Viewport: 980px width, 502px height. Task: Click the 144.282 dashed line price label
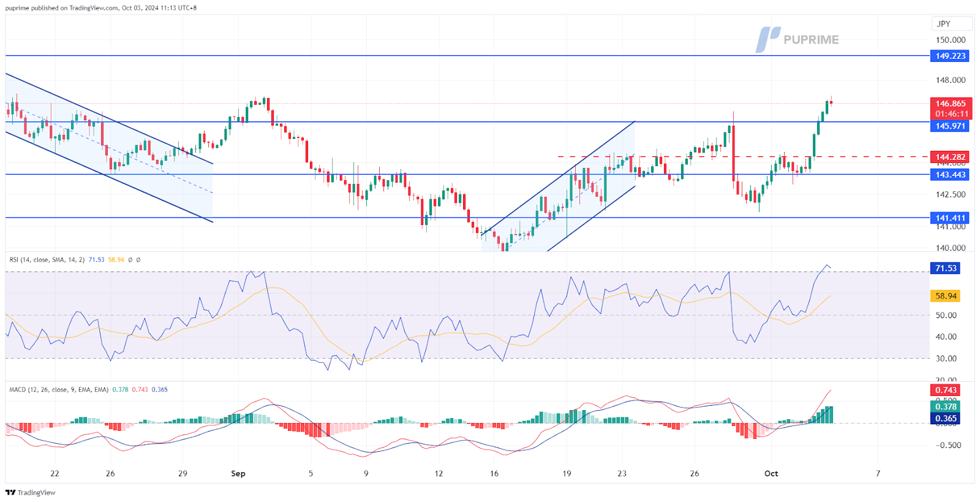pyautogui.click(x=950, y=157)
